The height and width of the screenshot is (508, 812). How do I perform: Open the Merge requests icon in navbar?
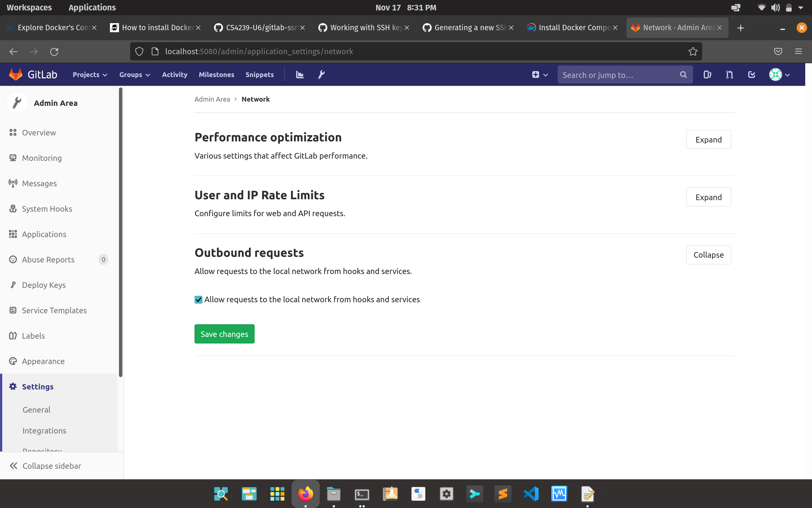coord(729,75)
